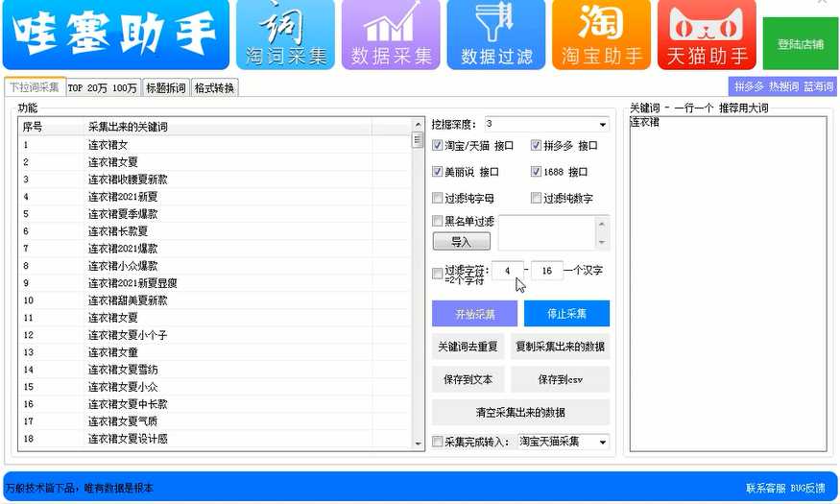Select row 连衣裙女夏气质
Viewport: 840px width, 504px height.
tap(214, 421)
